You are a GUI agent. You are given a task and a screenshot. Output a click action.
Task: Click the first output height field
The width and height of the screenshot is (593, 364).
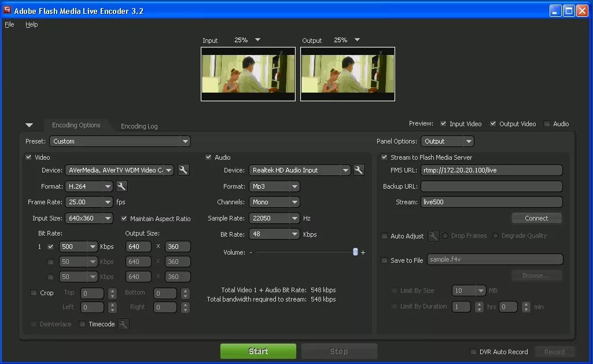tap(178, 247)
